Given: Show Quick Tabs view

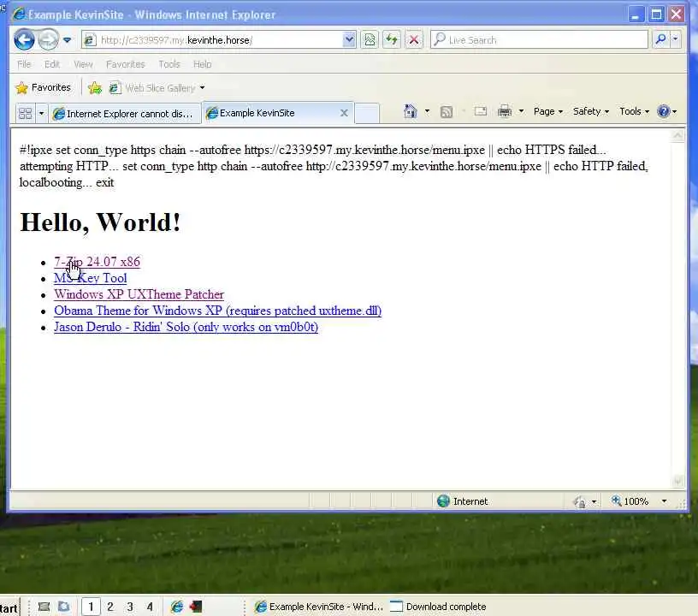Looking at the screenshot, I should (26, 114).
